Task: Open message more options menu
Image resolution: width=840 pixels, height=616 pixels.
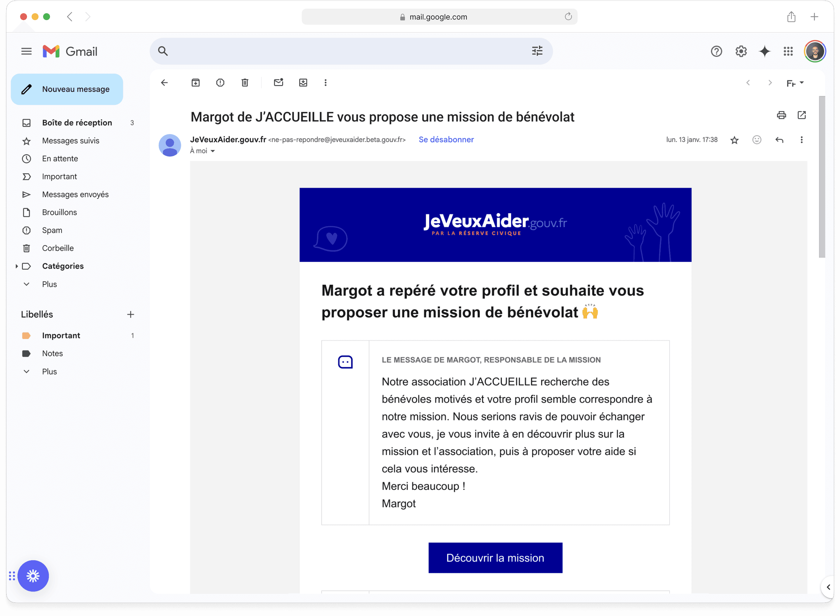Action: pos(801,140)
